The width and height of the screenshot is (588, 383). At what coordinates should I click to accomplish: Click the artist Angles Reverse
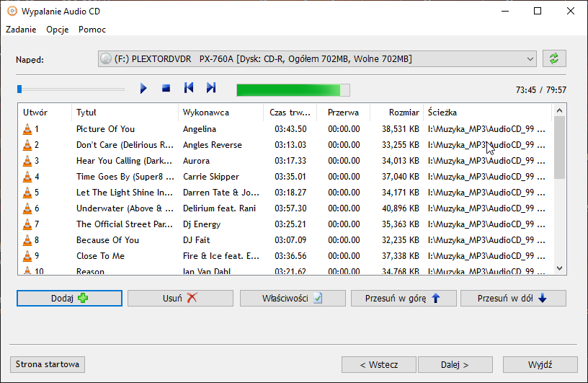pos(213,145)
